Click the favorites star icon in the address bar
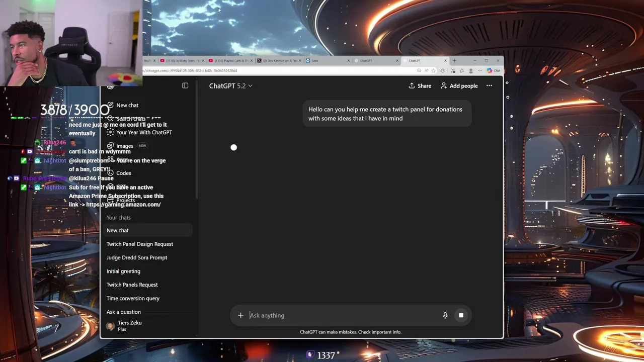The height and width of the screenshot is (362, 644). point(433,70)
